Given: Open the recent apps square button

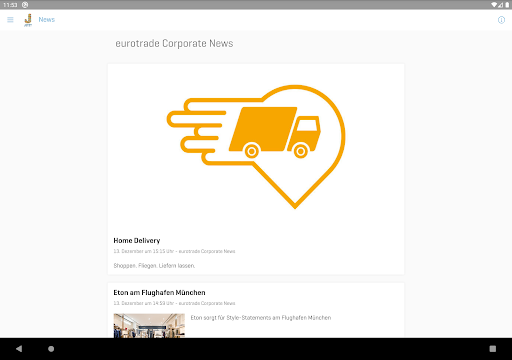Looking at the screenshot, I should (x=493, y=349).
